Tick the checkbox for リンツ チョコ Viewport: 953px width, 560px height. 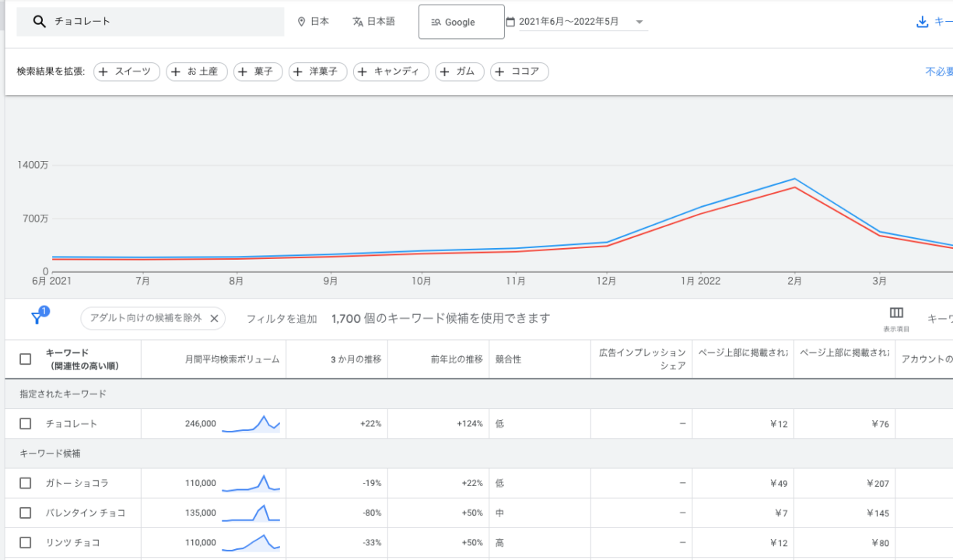(26, 542)
